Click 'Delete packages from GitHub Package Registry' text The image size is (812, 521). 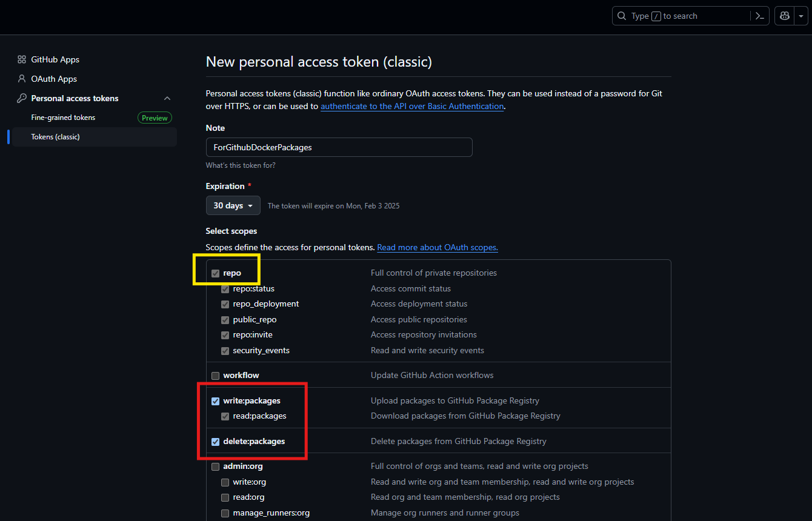pyautogui.click(x=459, y=441)
